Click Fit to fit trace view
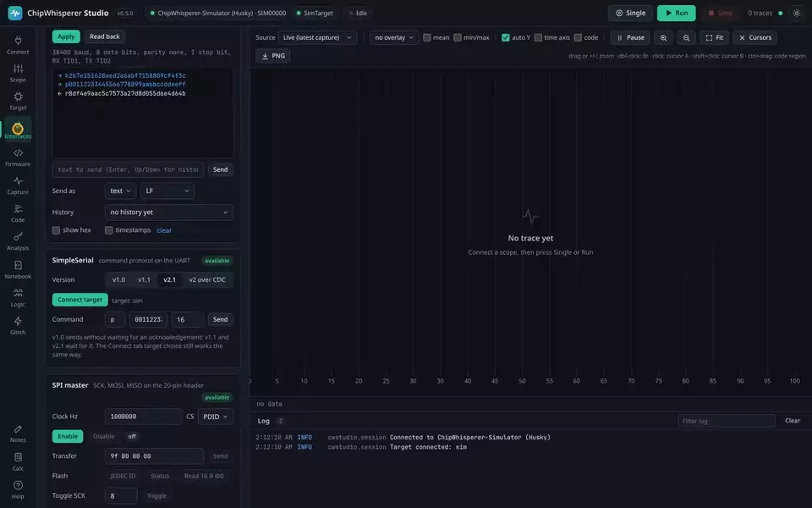Viewport: 812px width, 508px height. (x=714, y=37)
